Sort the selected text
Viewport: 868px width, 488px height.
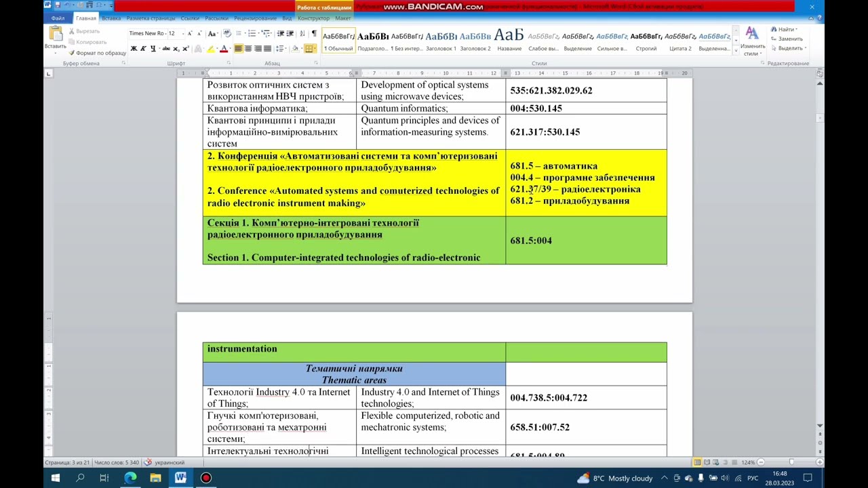[302, 33]
